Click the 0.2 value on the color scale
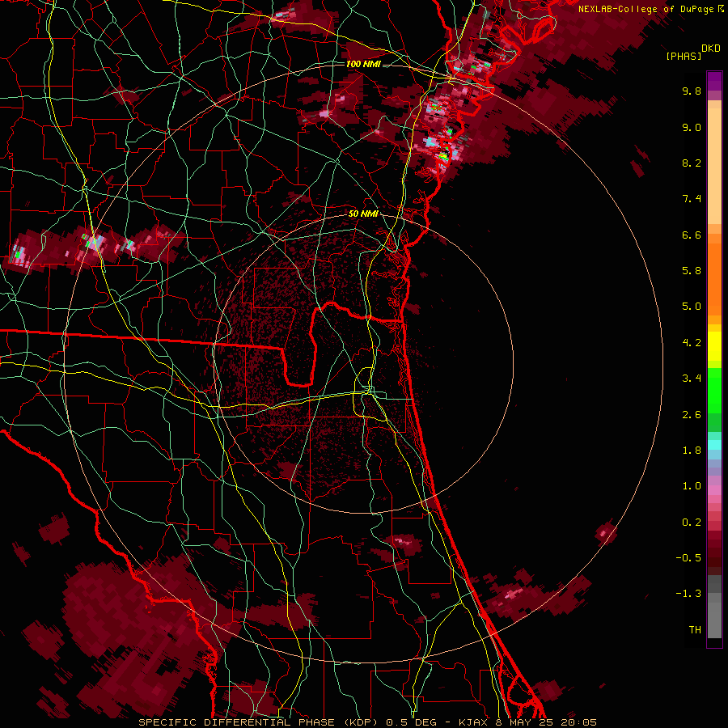The image size is (728, 728). [692, 522]
